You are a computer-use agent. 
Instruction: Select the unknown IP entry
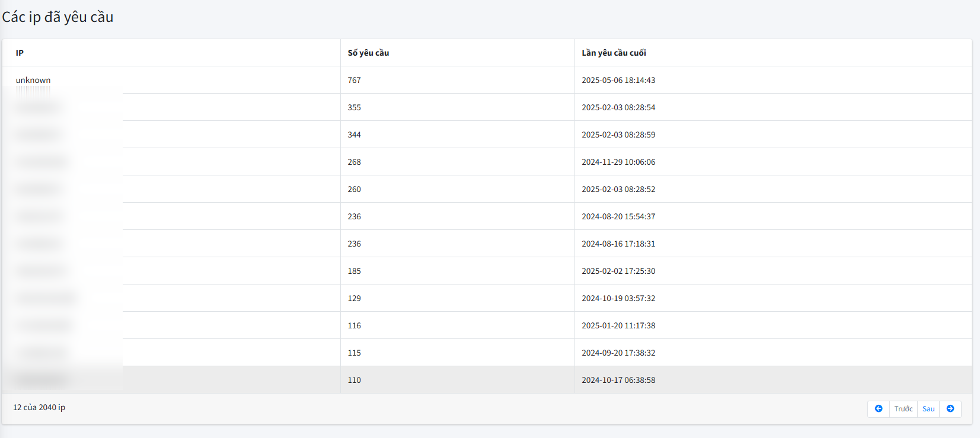point(33,80)
